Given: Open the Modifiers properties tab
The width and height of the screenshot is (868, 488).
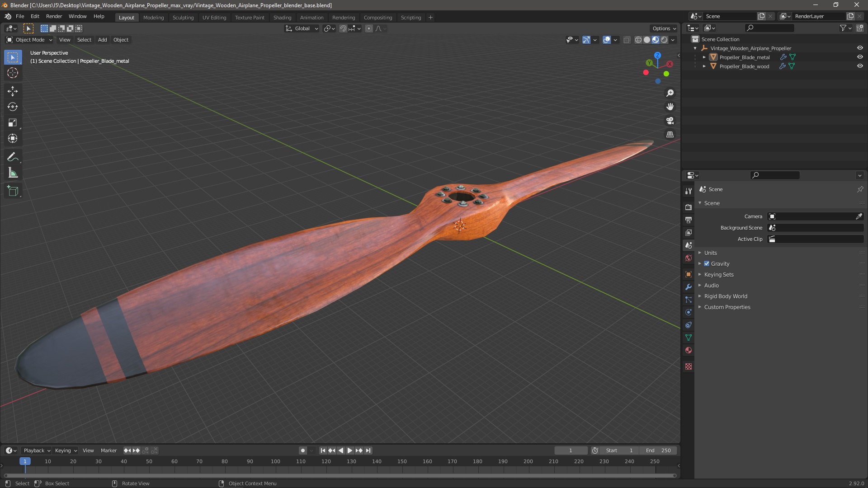Looking at the screenshot, I should click(688, 287).
